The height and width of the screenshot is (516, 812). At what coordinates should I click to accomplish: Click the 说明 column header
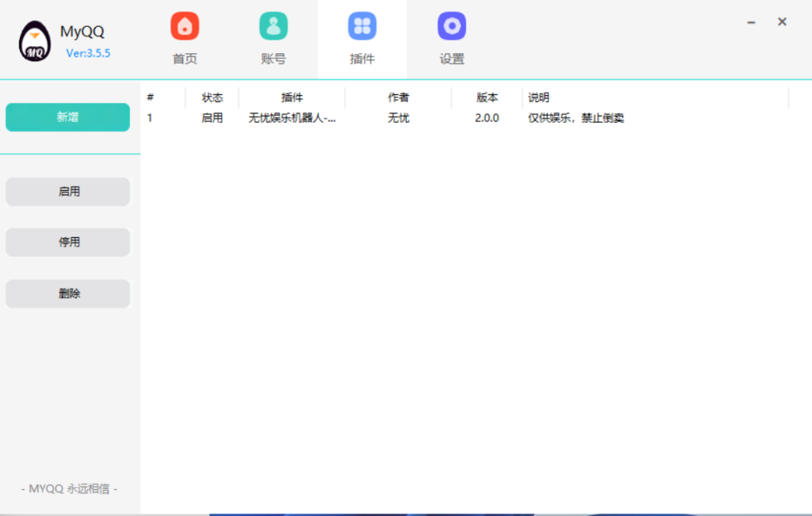(x=539, y=98)
